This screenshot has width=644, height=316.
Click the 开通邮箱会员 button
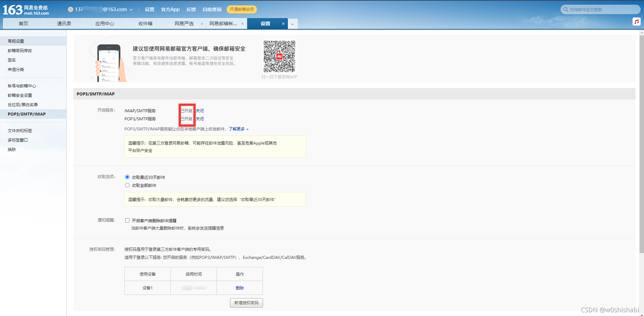[x=242, y=9]
